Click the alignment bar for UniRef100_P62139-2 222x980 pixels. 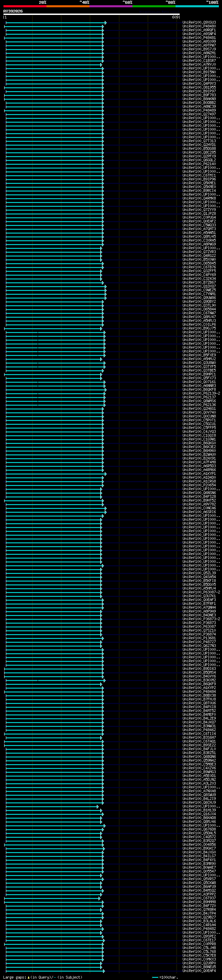point(56,394)
